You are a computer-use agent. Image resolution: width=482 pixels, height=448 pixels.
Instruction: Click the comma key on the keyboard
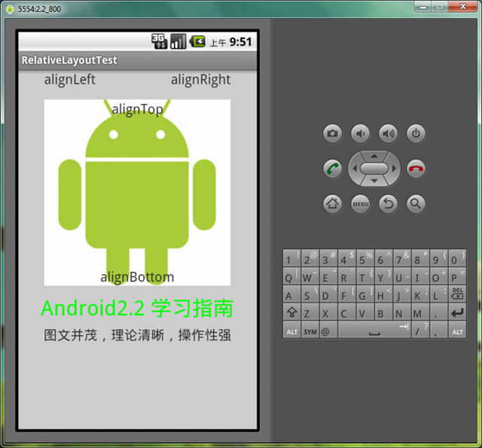[x=439, y=330]
